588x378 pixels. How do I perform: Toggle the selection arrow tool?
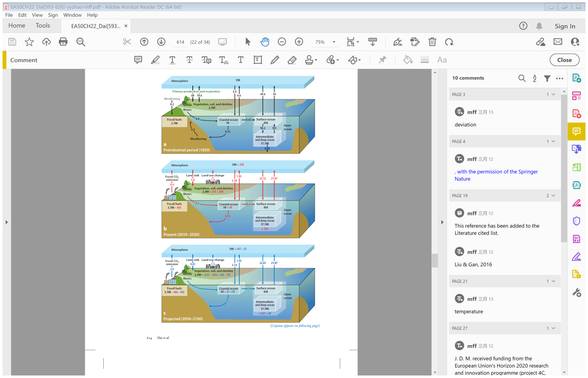[248, 42]
